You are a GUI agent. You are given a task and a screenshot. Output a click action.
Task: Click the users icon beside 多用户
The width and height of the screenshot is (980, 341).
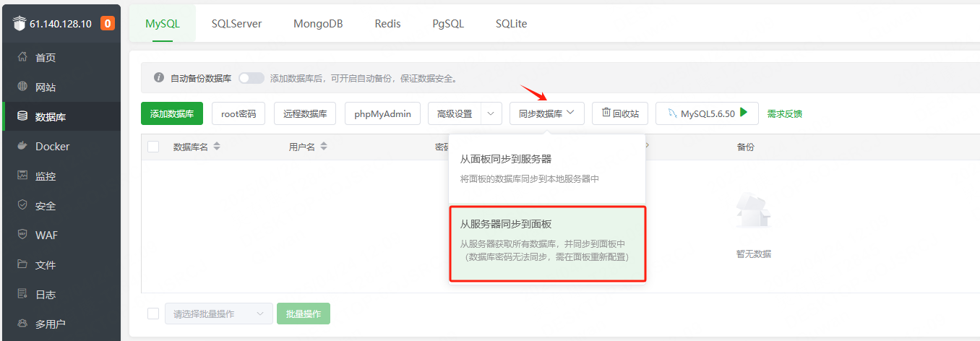click(22, 324)
